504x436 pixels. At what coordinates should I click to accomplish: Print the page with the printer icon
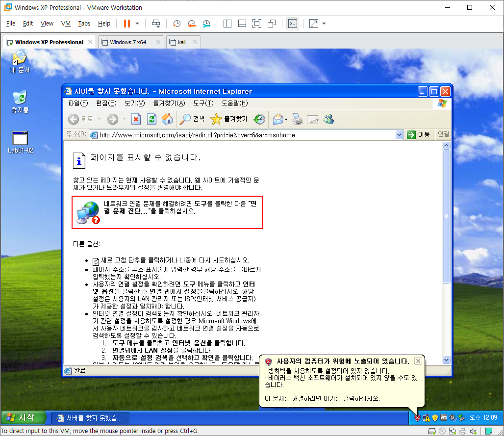pyautogui.click(x=297, y=119)
